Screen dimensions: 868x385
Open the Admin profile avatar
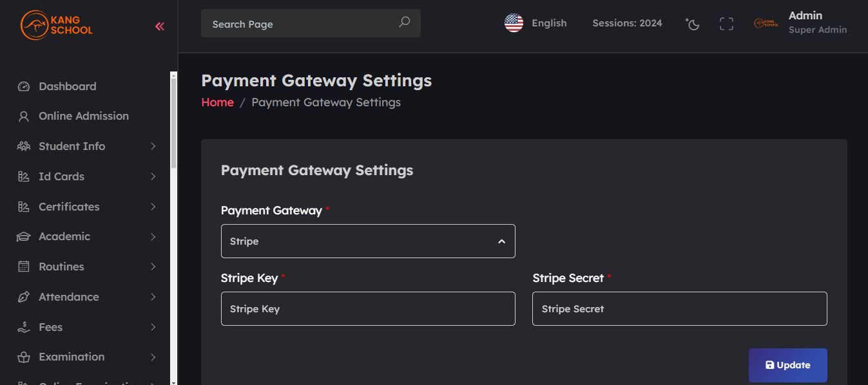click(766, 24)
